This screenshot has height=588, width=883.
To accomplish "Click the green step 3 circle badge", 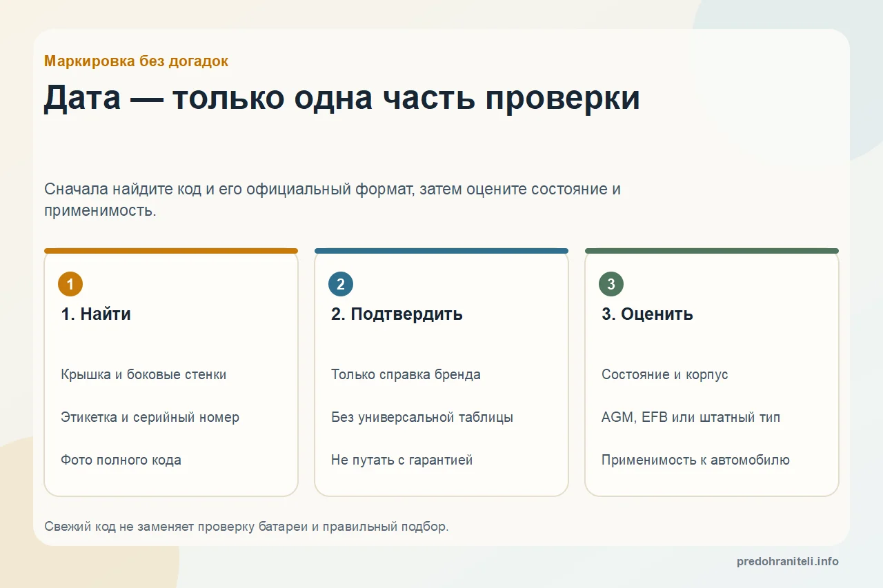I will pos(611,284).
